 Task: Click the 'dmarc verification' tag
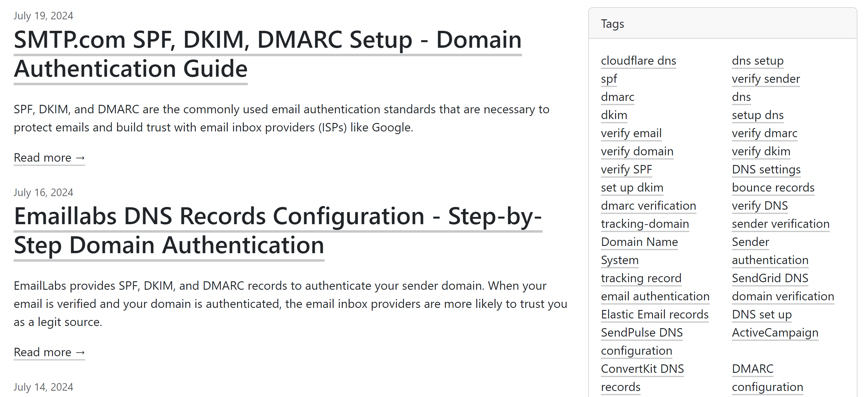(648, 206)
